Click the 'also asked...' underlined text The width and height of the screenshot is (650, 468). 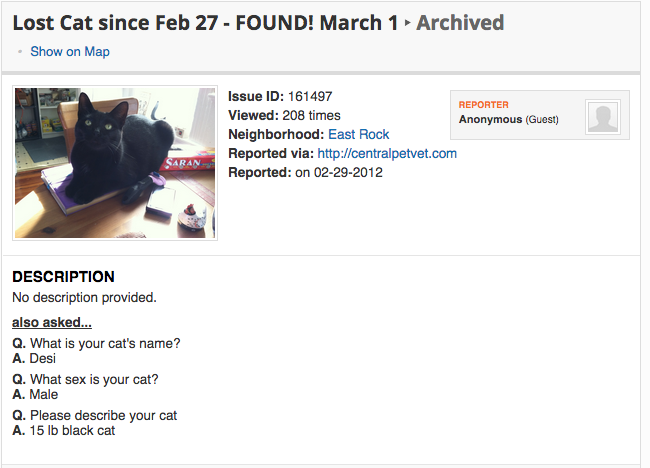click(52, 322)
